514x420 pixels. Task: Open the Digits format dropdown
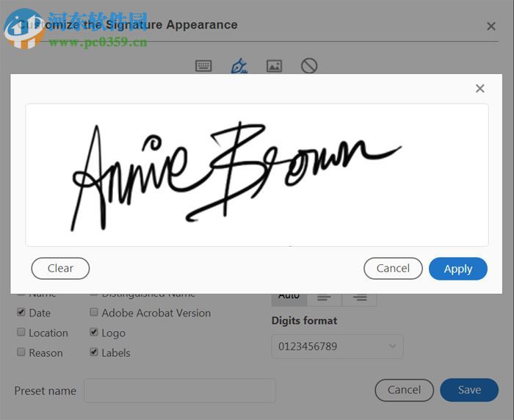[337, 347]
